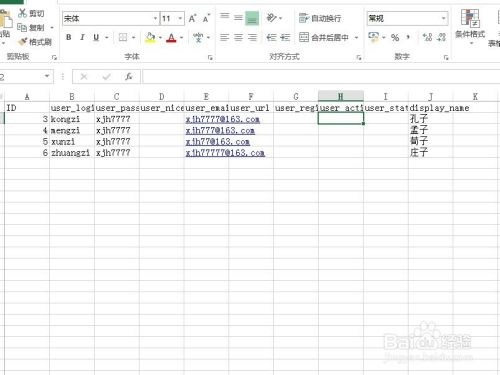Click the ID header cell
Screen dimensions: 500x375
27,108
